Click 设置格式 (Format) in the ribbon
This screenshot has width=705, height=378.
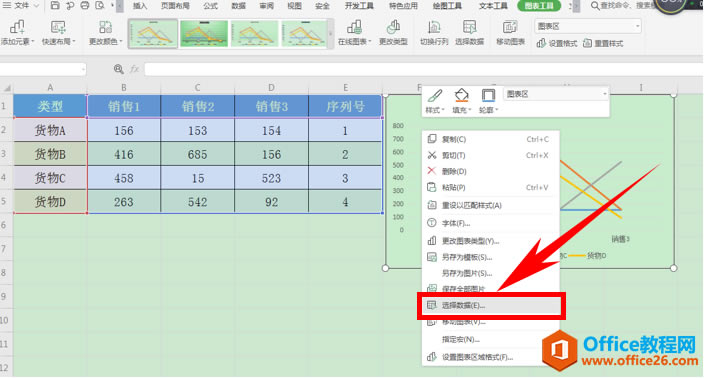[557, 44]
